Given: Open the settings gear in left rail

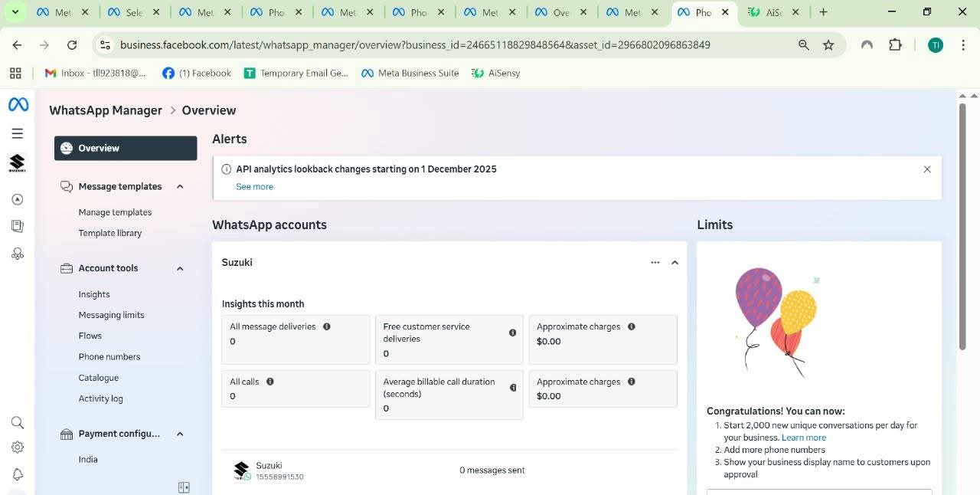Looking at the screenshot, I should (x=17, y=447).
